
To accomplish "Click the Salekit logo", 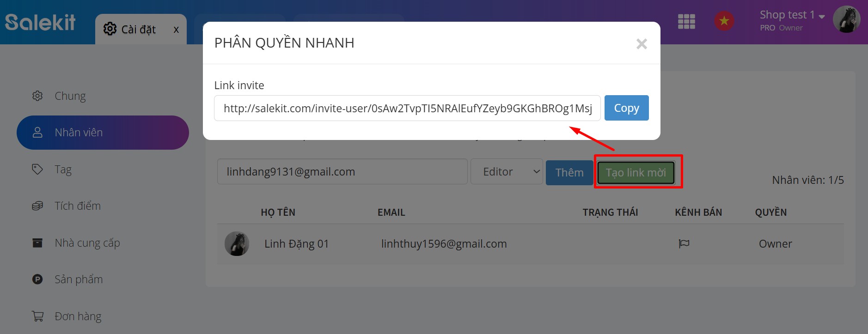I will click(40, 22).
